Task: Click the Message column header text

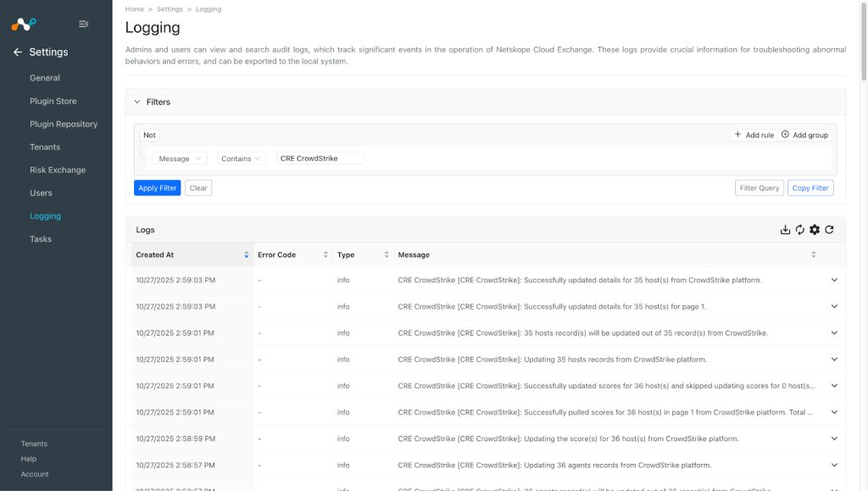Action: (x=414, y=254)
